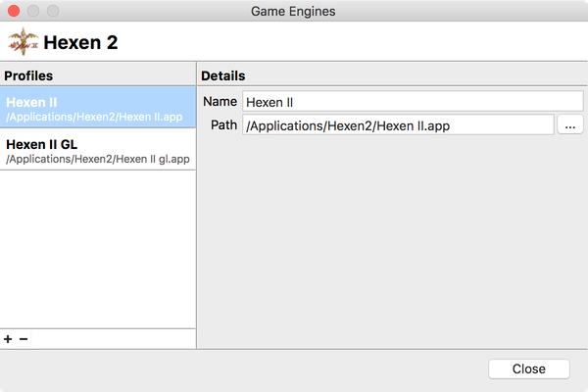Click the Hexen II gl.app path subtitle

pos(98,159)
